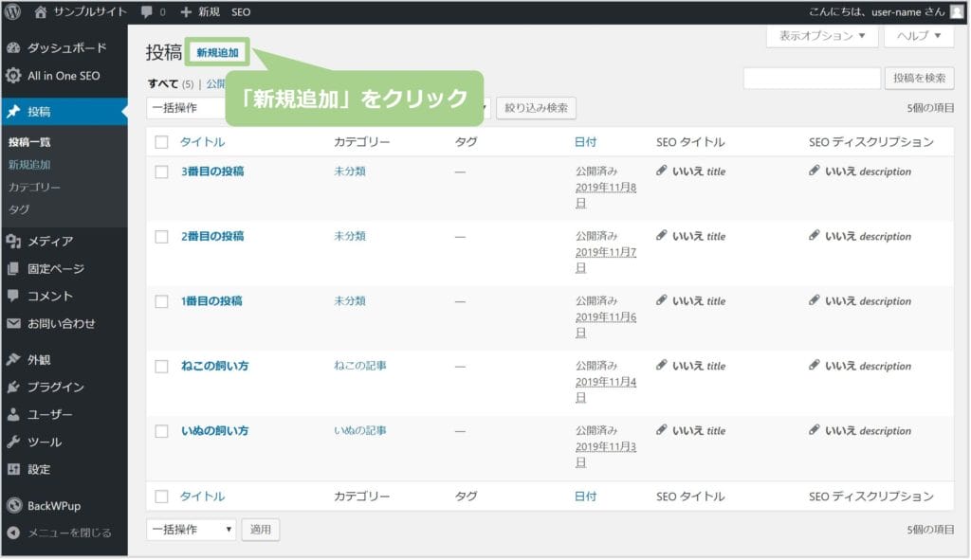Expand the 表示オプション dropdown
Viewport: 971px width, 560px height.
tap(821, 36)
